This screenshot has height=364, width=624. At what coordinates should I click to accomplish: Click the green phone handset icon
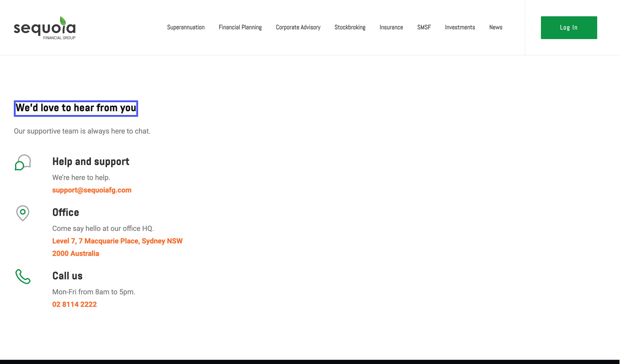click(23, 277)
